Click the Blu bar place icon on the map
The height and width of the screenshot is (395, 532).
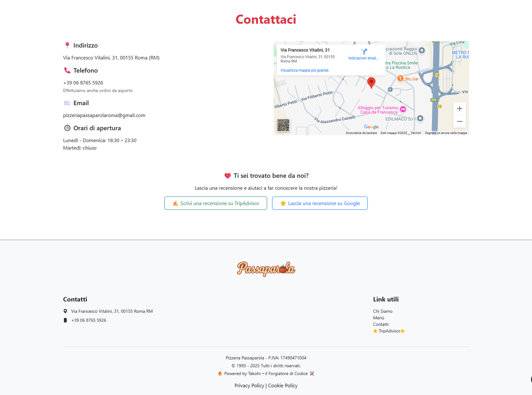401,78
